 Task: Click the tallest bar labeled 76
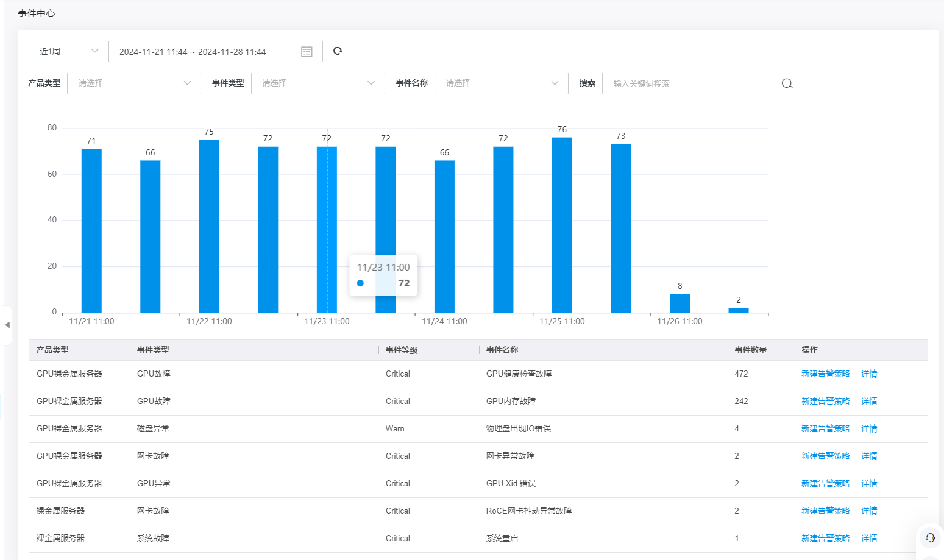point(562,225)
